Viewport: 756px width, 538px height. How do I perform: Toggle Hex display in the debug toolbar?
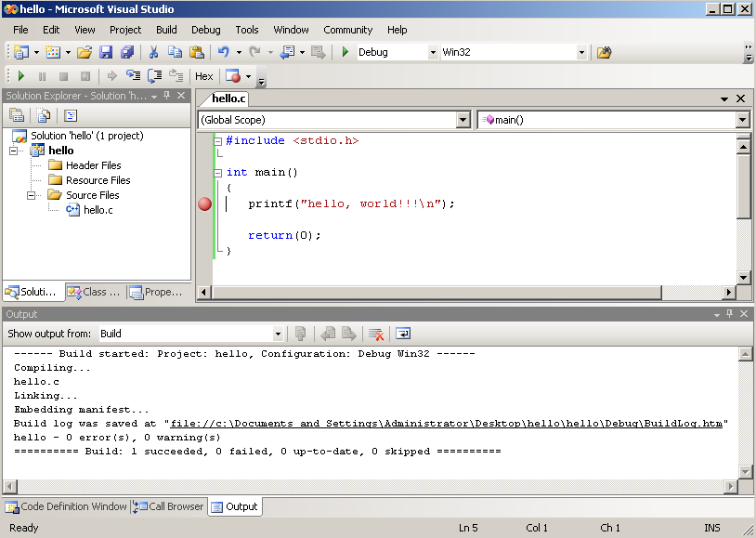[x=204, y=76]
